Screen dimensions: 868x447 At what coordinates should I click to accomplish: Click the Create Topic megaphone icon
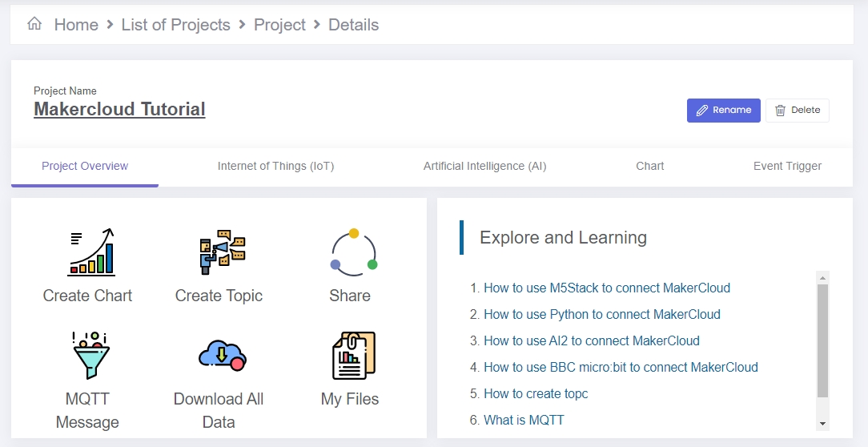tap(222, 252)
